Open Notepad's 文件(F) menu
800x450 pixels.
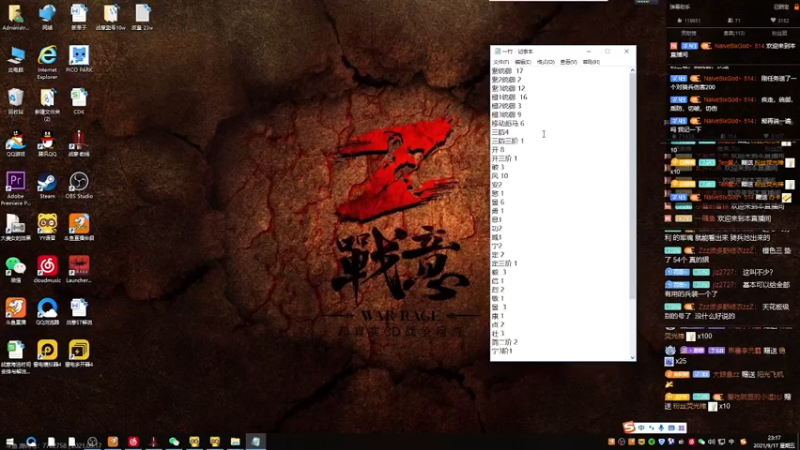pos(501,62)
